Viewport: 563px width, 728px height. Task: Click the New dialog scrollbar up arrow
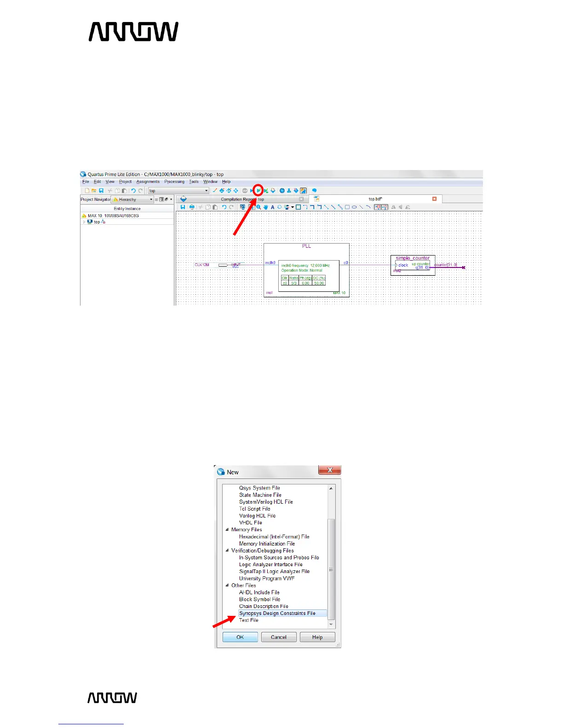(331, 488)
